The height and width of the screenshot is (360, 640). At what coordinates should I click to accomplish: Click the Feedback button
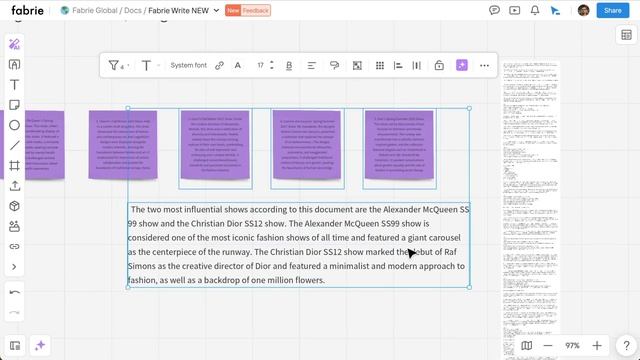(256, 11)
